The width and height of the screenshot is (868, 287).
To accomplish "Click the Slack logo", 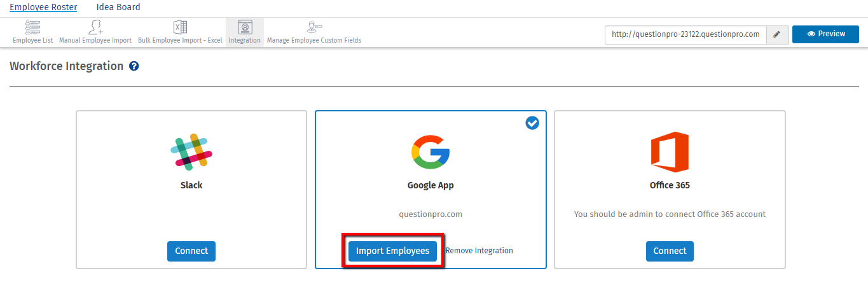I will point(191,152).
